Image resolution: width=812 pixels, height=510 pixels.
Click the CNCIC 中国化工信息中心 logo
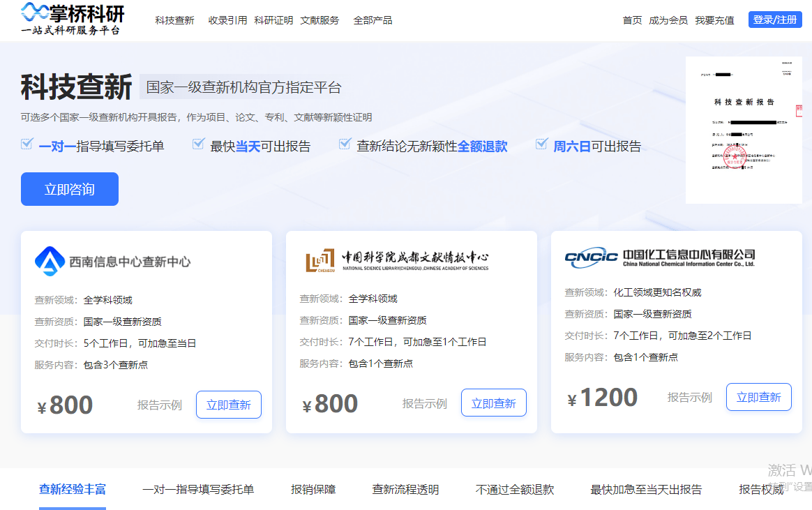[660, 258]
